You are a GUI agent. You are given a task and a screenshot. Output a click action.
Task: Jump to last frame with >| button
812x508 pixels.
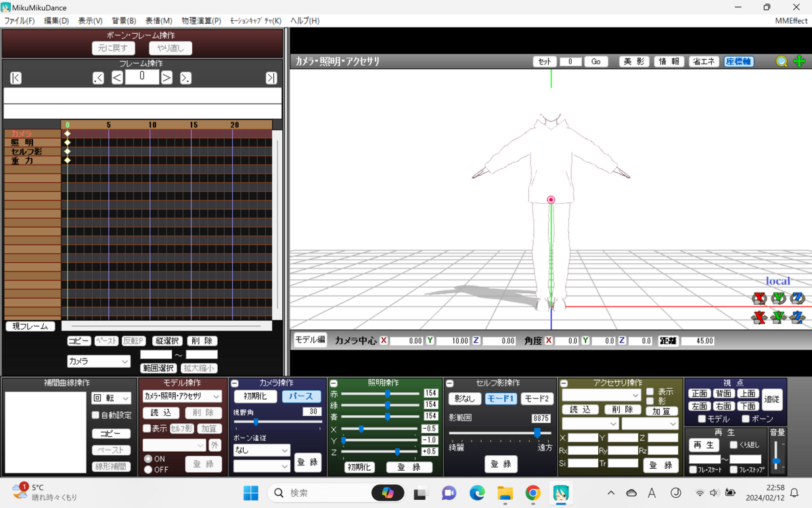(271, 78)
